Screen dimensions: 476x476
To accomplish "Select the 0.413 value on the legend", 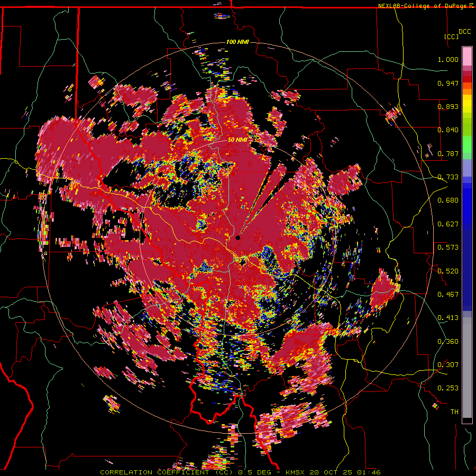I will pyautogui.click(x=448, y=318).
